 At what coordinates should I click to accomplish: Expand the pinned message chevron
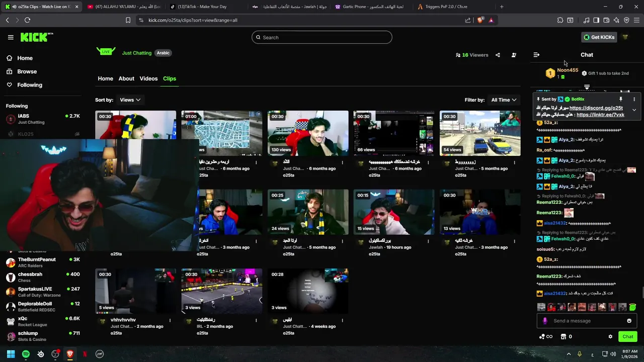click(x=634, y=110)
